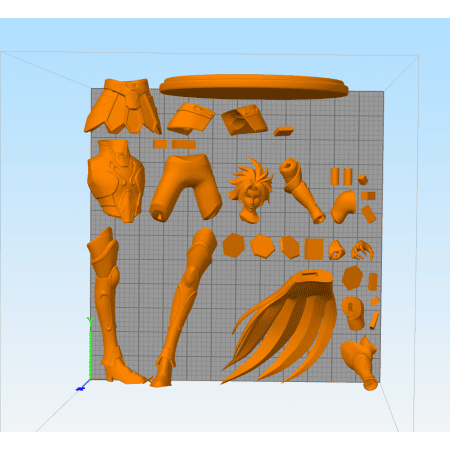
Task: Pick the torso chest armor piece
Action: coord(116,181)
